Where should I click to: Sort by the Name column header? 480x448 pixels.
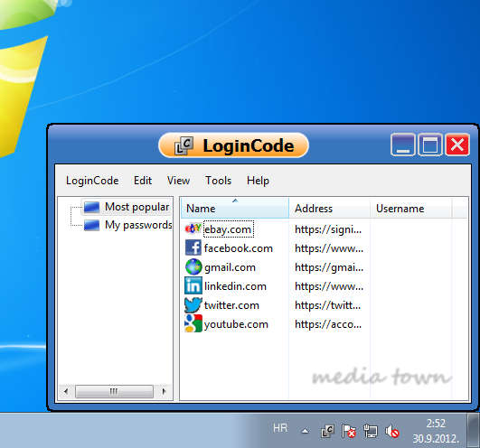(235, 209)
